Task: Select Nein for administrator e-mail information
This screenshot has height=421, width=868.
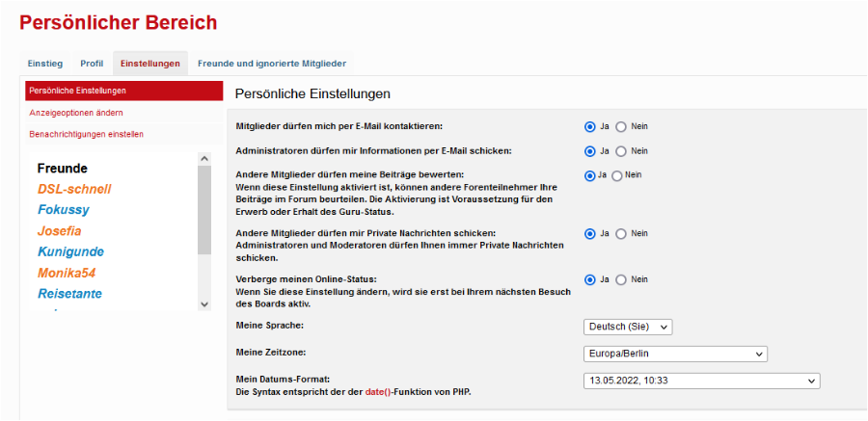Action: pyautogui.click(x=621, y=151)
